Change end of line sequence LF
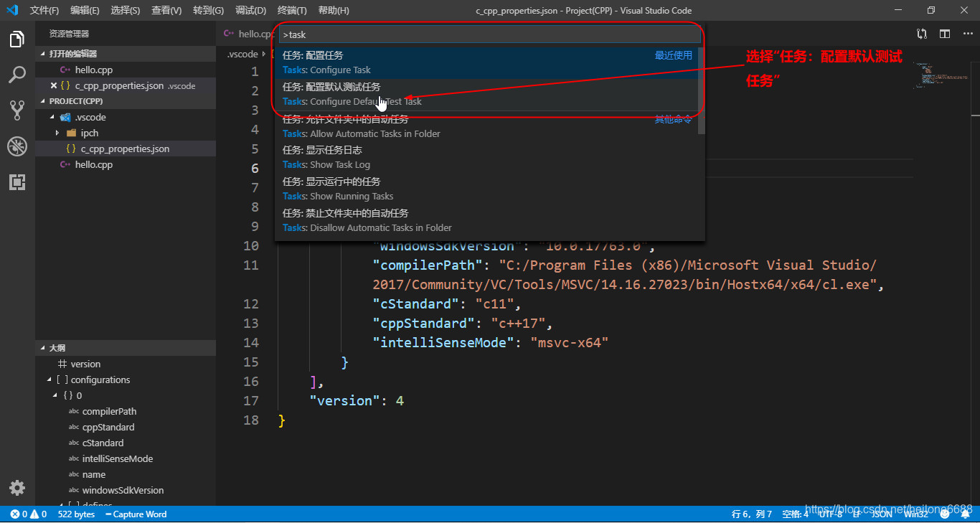 click(857, 514)
